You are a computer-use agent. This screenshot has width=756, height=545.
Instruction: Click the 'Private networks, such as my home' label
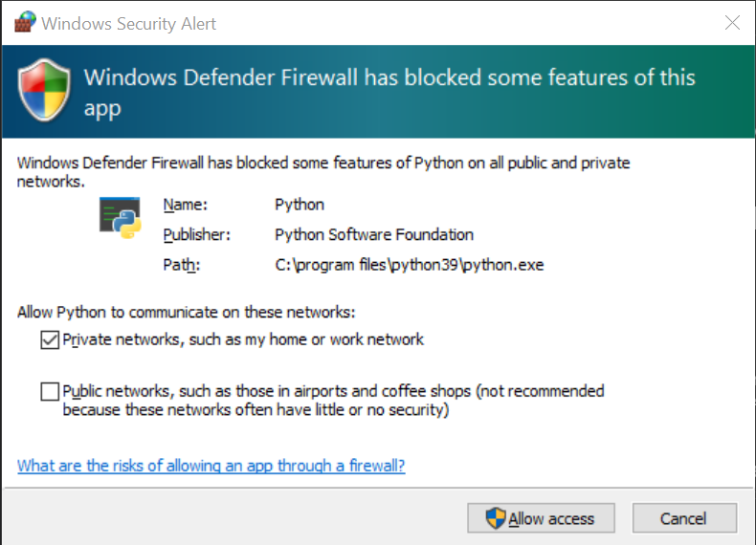tap(243, 339)
